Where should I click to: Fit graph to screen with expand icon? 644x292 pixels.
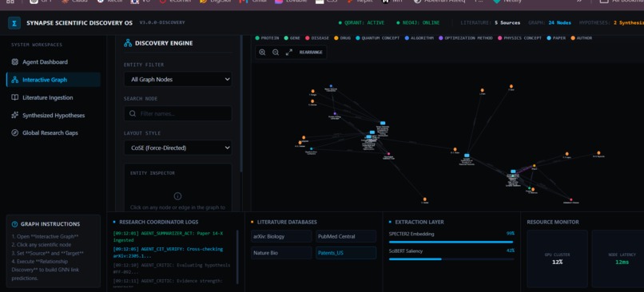(x=288, y=53)
